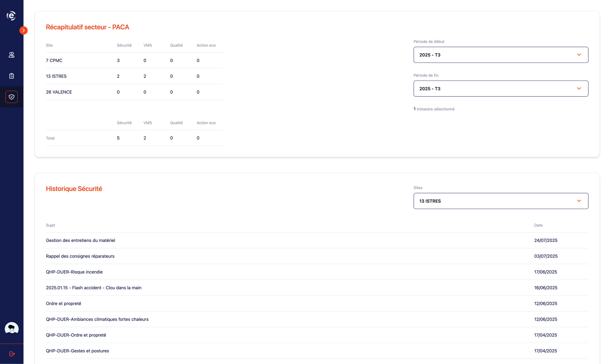This screenshot has height=364, width=611.
Task: Select the shield security icon
Action: coord(12,97)
